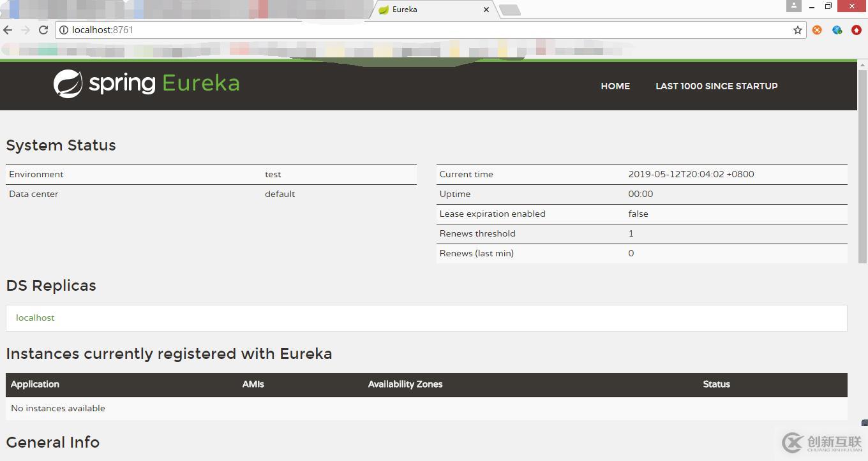The image size is (868, 461).
Task: Open a new tab with the new tab button
Action: tap(509, 10)
